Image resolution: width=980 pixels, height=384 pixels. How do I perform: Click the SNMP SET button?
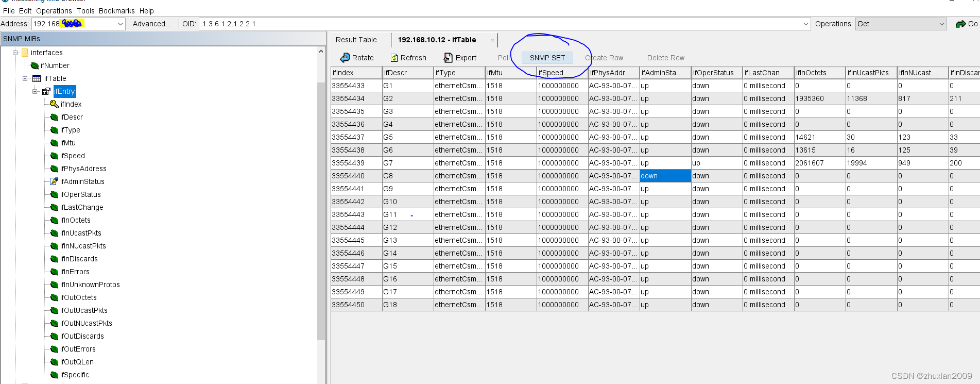(x=547, y=58)
